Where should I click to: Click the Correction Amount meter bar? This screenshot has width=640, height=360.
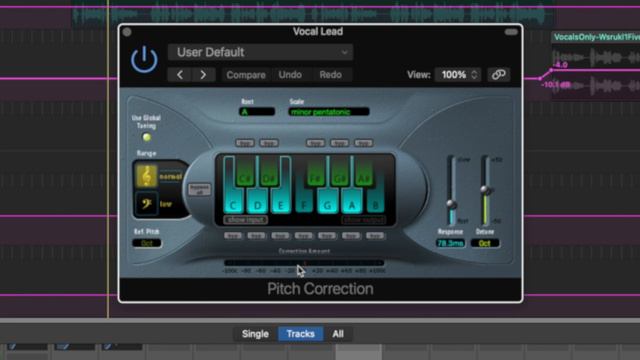tap(304, 263)
